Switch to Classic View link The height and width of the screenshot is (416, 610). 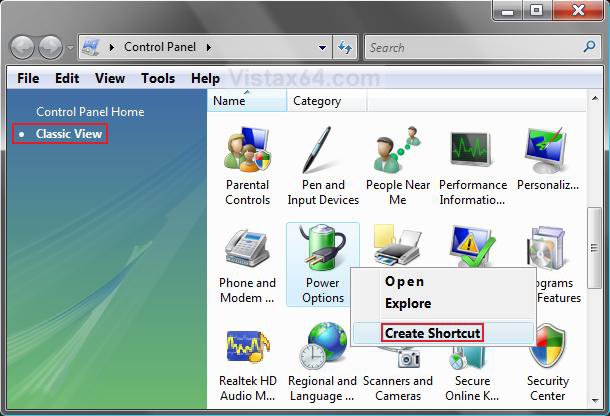pyautogui.click(x=68, y=134)
